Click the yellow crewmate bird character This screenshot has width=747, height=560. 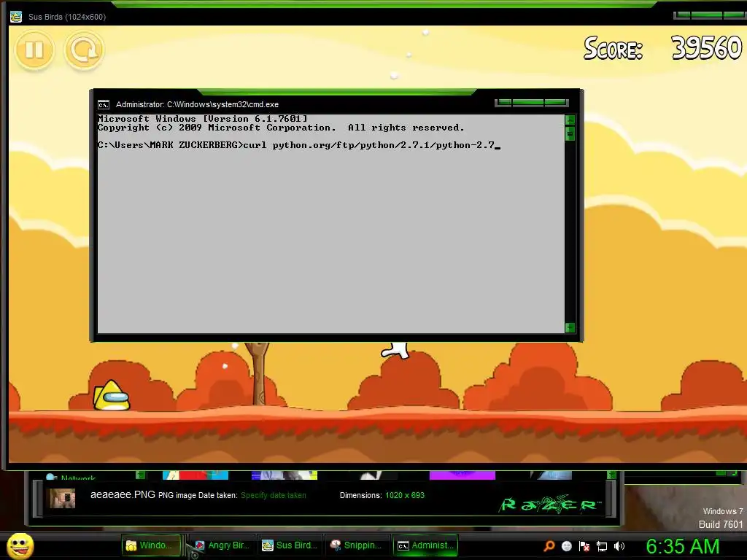click(111, 395)
